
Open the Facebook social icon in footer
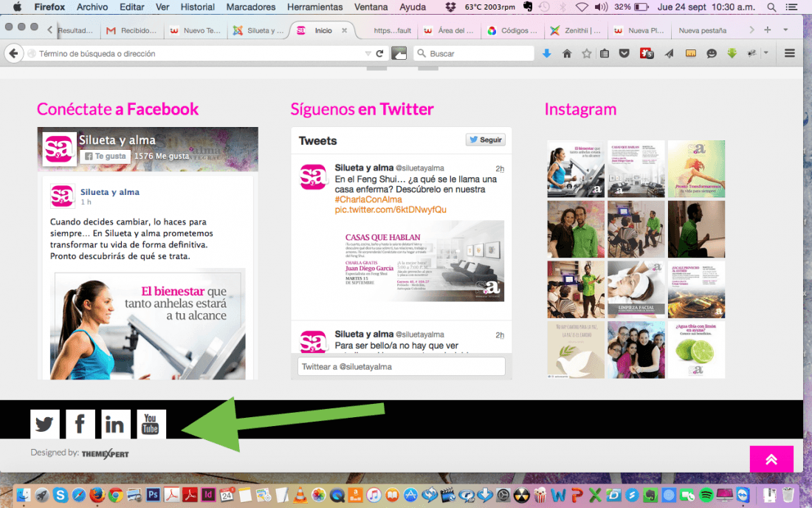(x=80, y=424)
